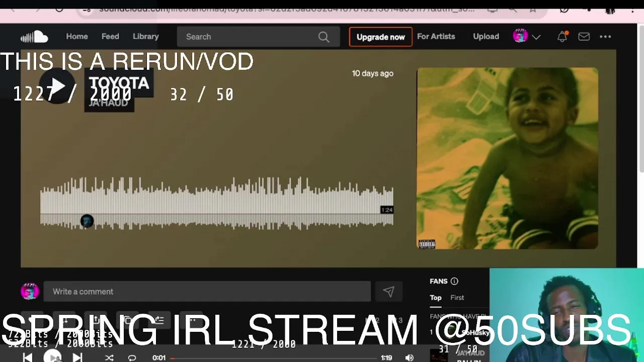The image size is (644, 362).
Task: Click the commenter avatar on the waveform
Action: [x=87, y=221]
